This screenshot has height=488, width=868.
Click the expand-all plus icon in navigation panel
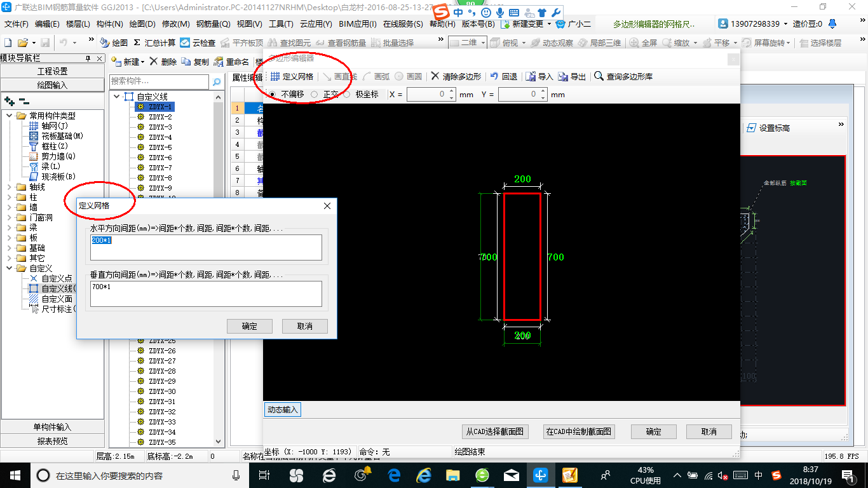click(9, 100)
